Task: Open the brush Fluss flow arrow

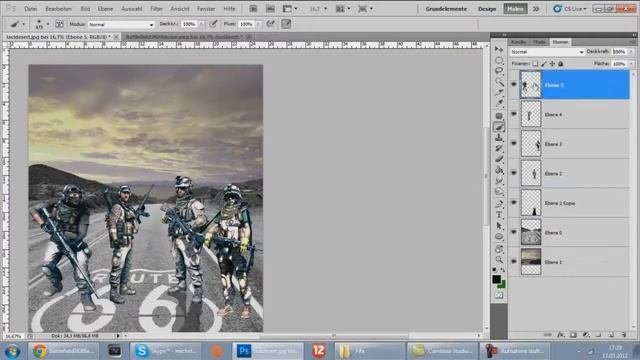Action: click(x=258, y=24)
